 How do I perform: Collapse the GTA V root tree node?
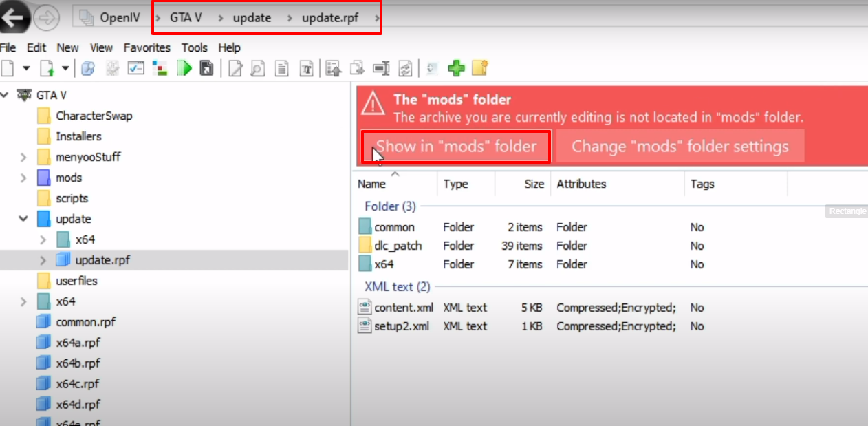point(5,95)
